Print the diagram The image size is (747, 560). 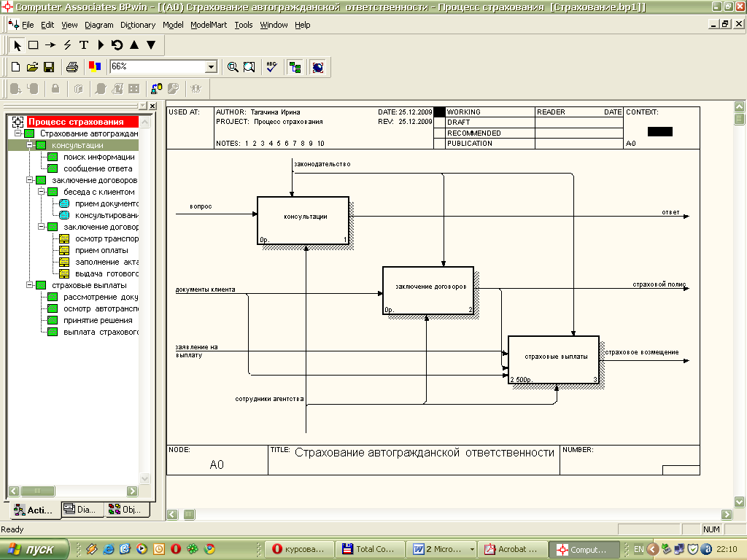point(72,67)
